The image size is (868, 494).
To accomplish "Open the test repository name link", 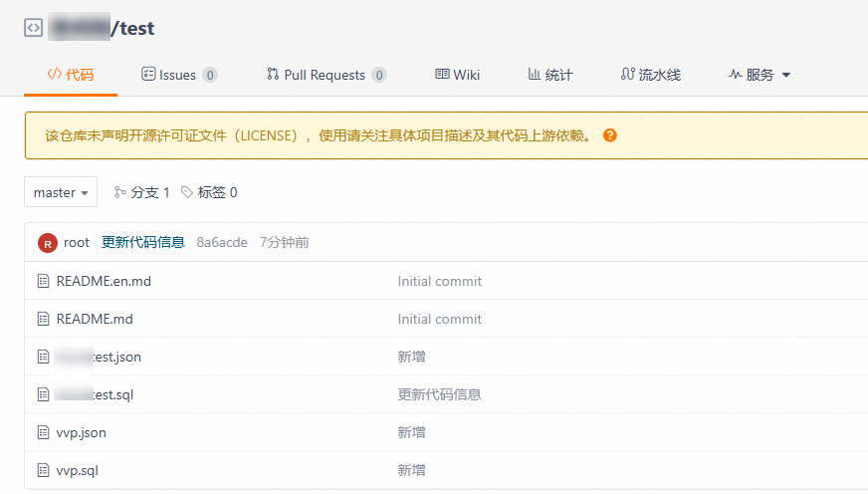I will tap(136, 28).
